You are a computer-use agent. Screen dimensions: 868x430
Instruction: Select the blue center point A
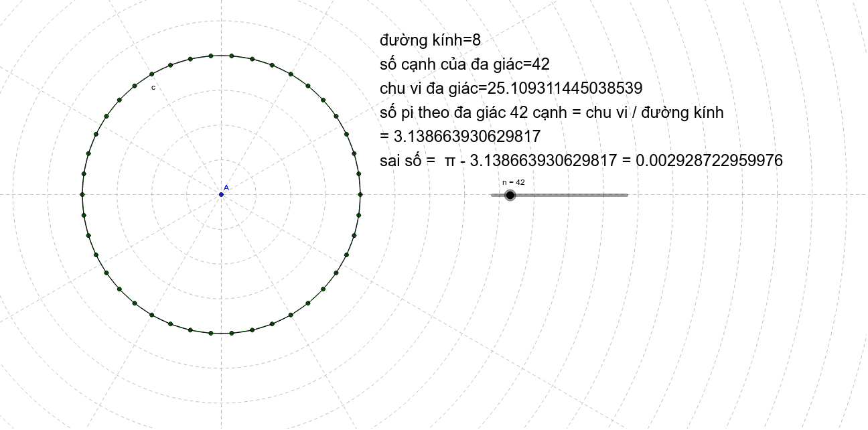tap(221, 194)
